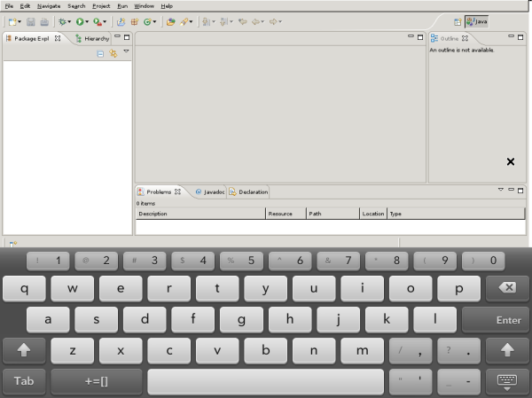Click the External Tools run icon
This screenshot has width=532, height=398.
[x=98, y=22]
